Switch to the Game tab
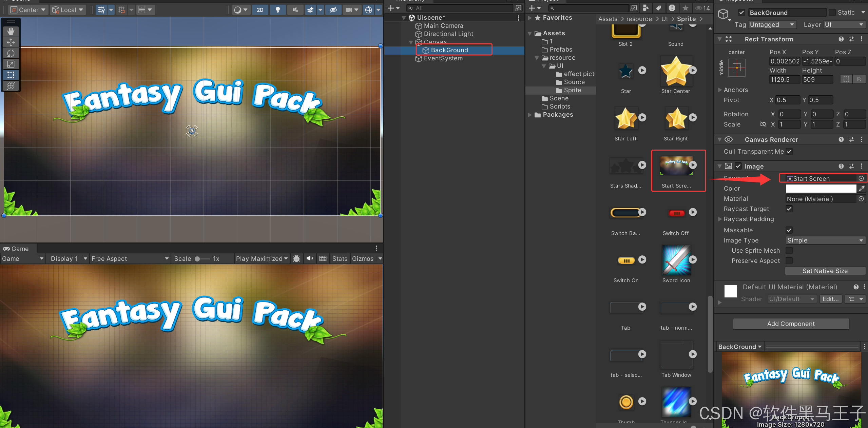868x428 pixels. pyautogui.click(x=16, y=249)
